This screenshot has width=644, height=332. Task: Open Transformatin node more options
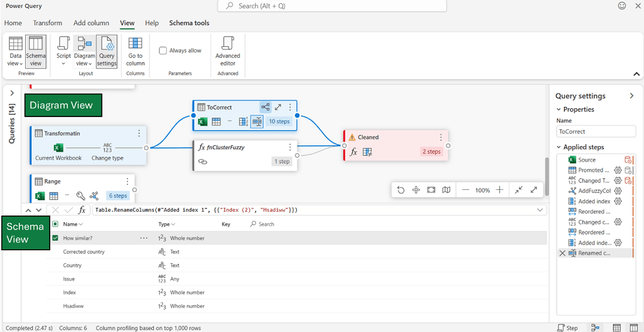tap(139, 133)
